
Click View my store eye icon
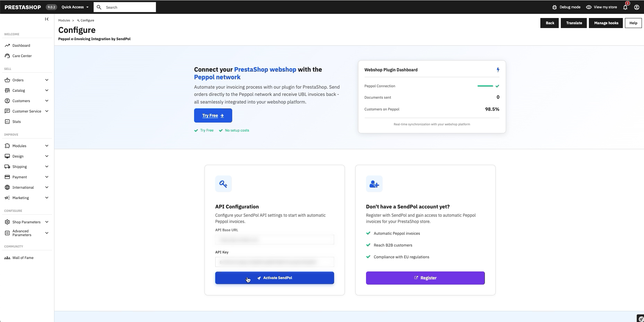click(589, 7)
